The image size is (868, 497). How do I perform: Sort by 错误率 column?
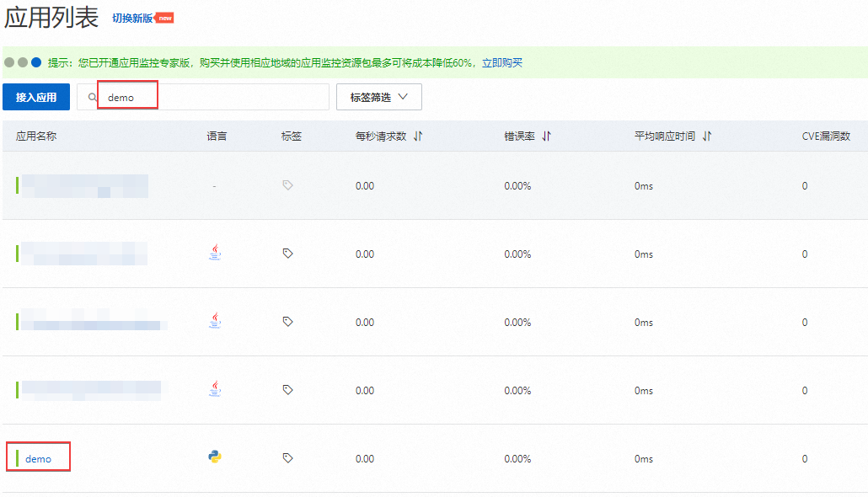tap(546, 136)
